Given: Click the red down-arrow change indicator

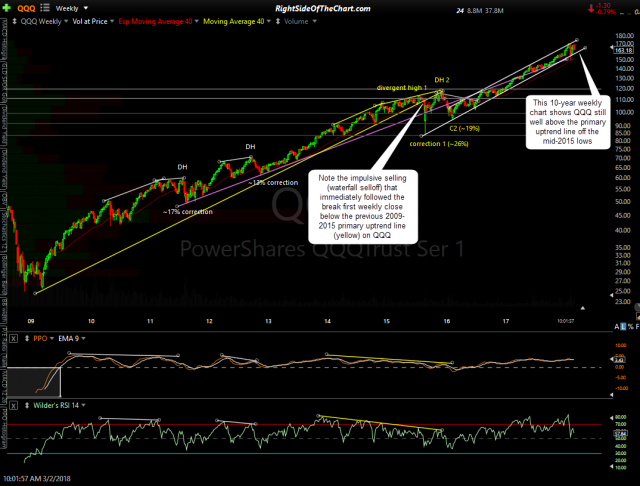Looking at the screenshot, I should click(x=591, y=8).
